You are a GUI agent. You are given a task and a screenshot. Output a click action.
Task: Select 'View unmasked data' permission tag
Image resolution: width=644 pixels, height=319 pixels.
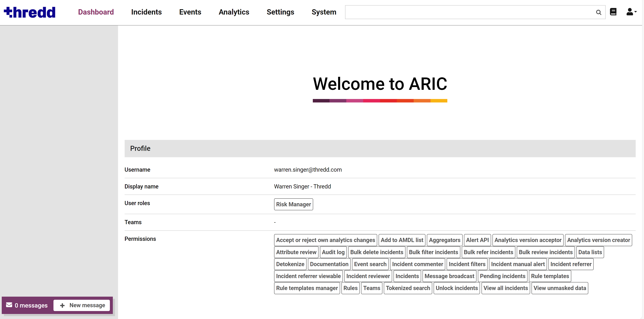[559, 288]
